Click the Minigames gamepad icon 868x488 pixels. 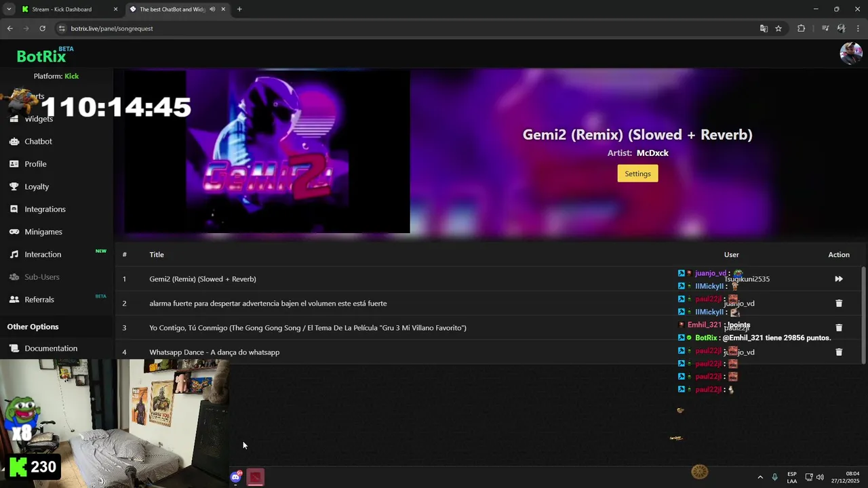pos(14,232)
